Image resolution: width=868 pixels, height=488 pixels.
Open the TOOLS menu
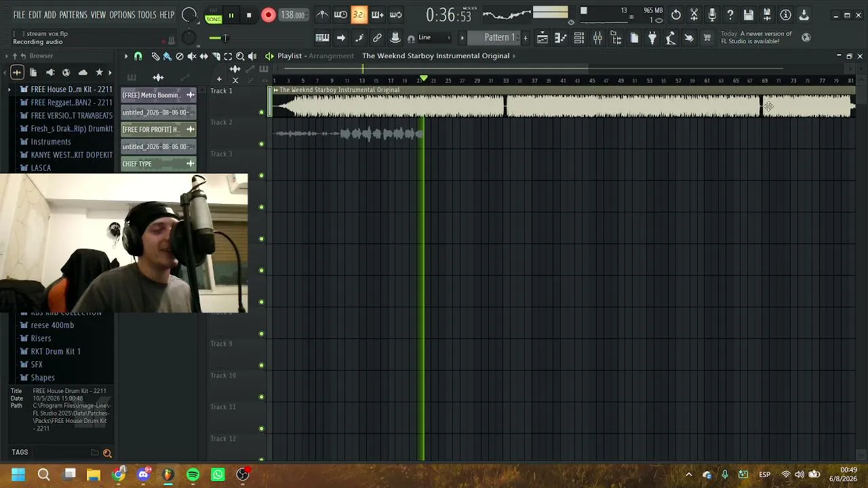pos(147,15)
